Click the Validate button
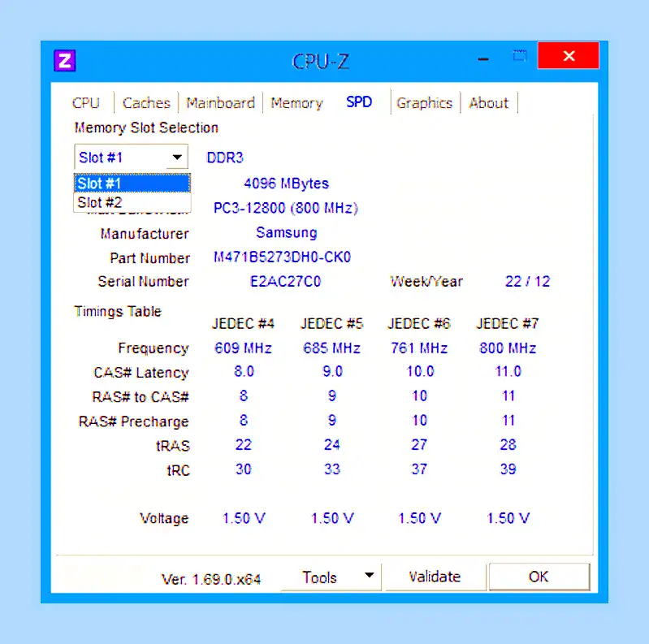Viewport: 649px width, 644px height. pyautogui.click(x=435, y=577)
